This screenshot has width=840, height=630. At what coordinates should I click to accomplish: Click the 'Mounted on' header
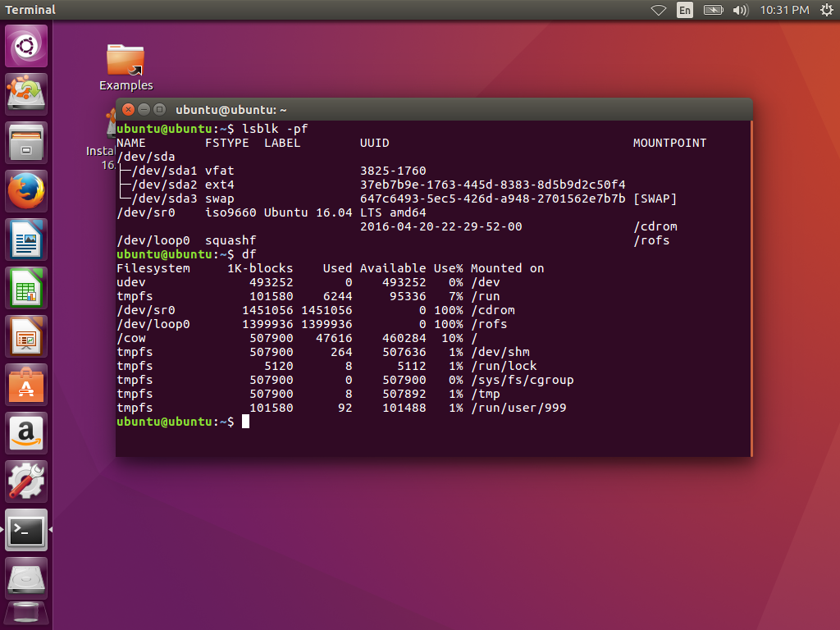[507, 268]
